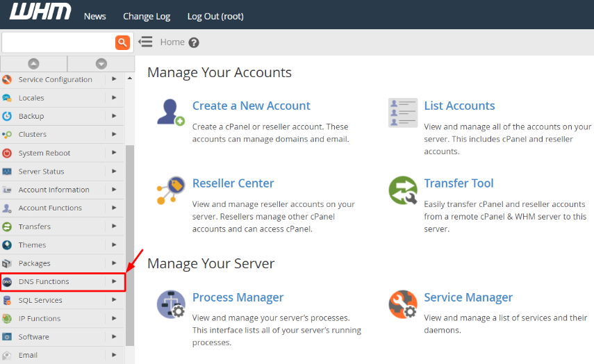Expand the Clusters submenu arrow
This screenshot has width=594, height=364.
114,134
